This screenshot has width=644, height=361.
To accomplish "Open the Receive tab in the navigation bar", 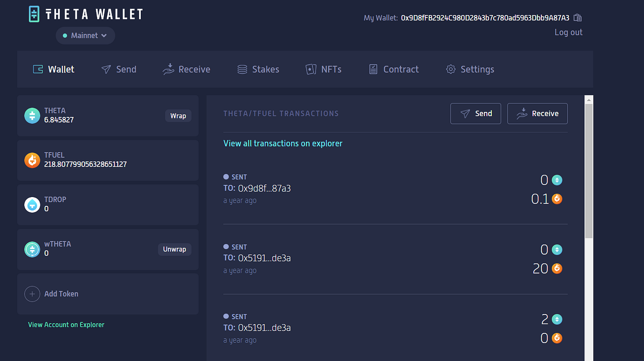I will pos(186,69).
